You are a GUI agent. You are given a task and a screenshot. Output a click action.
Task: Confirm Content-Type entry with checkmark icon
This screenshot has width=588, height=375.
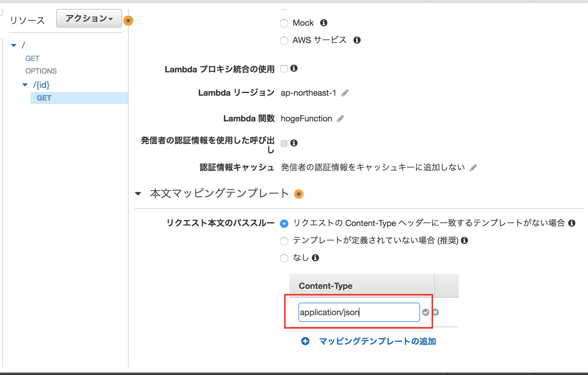point(426,312)
